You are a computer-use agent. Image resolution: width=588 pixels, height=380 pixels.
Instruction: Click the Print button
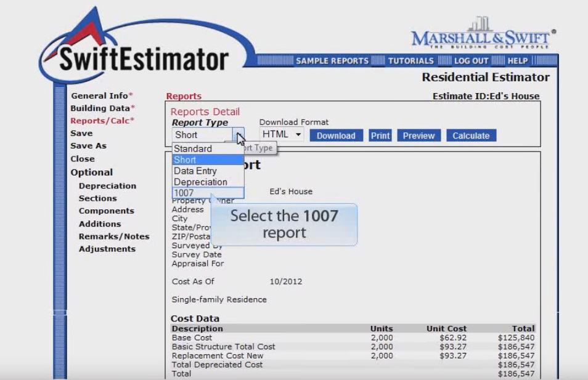380,135
